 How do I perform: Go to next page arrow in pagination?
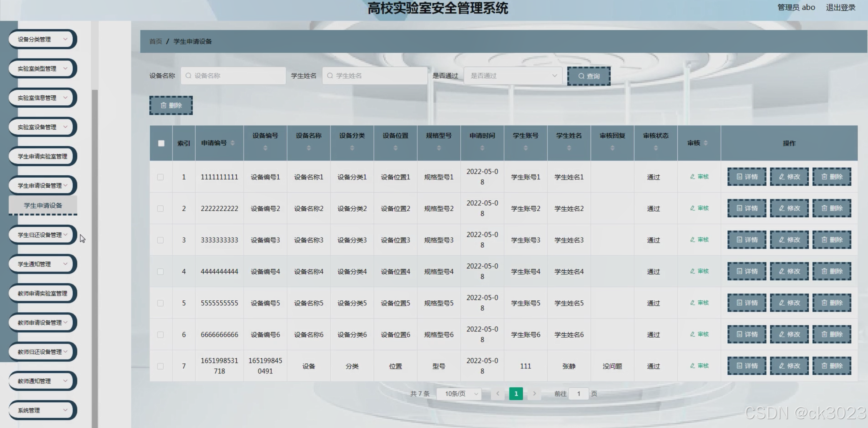pos(534,393)
